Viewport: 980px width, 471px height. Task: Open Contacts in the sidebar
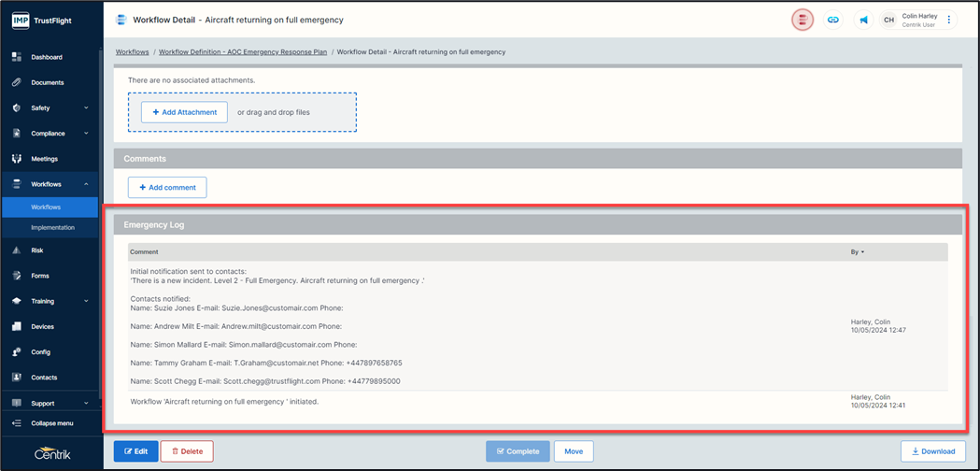(x=44, y=378)
